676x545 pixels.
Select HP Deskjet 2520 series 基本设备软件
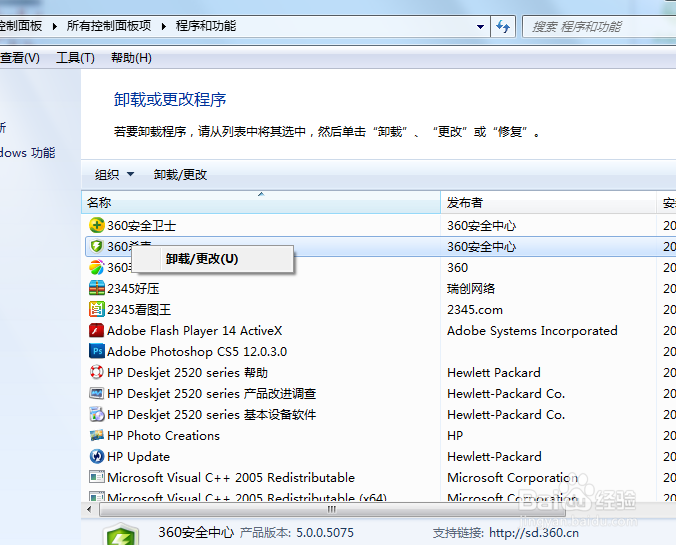coord(212,415)
